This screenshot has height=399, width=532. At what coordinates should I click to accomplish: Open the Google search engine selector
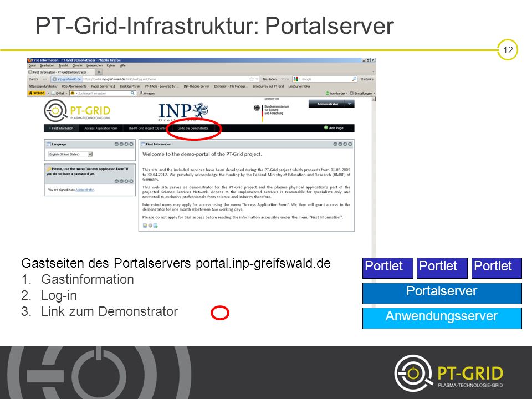(296, 79)
